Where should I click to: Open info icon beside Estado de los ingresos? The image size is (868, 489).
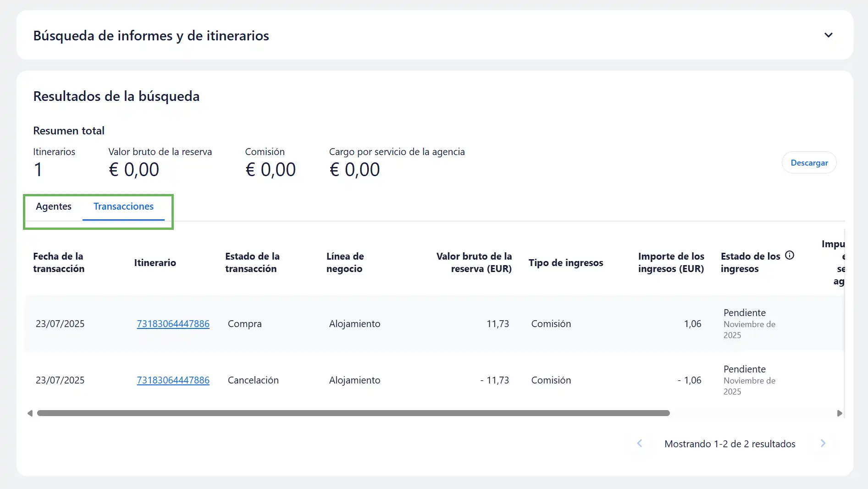pos(790,256)
